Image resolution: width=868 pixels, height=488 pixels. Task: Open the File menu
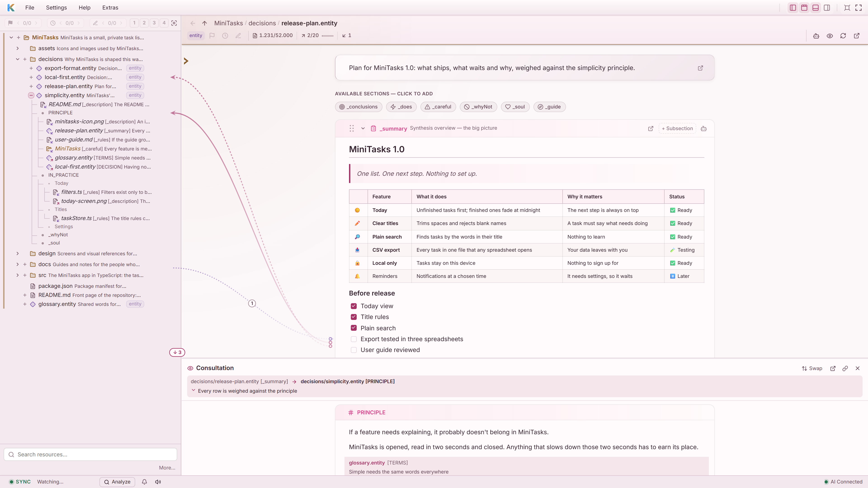pyautogui.click(x=30, y=7)
